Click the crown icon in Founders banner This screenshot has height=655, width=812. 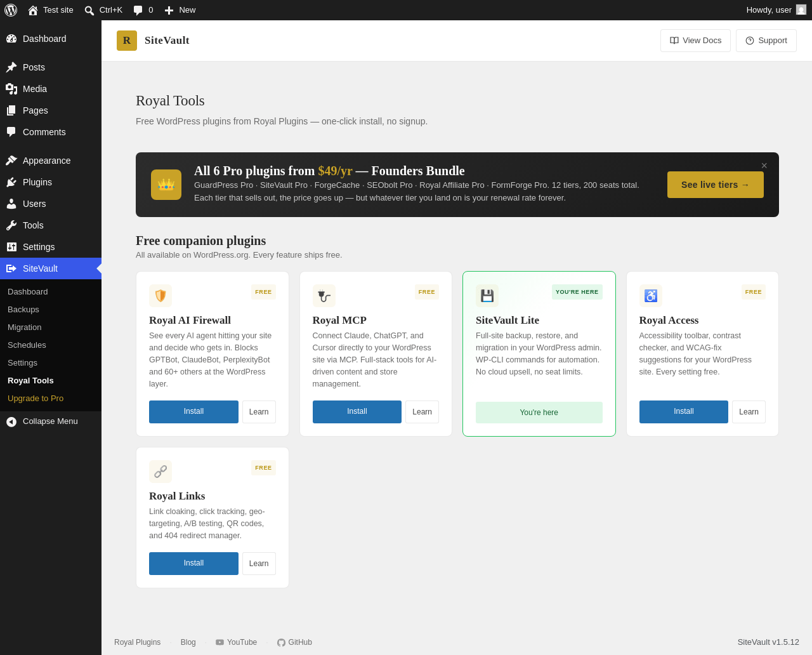(166, 185)
